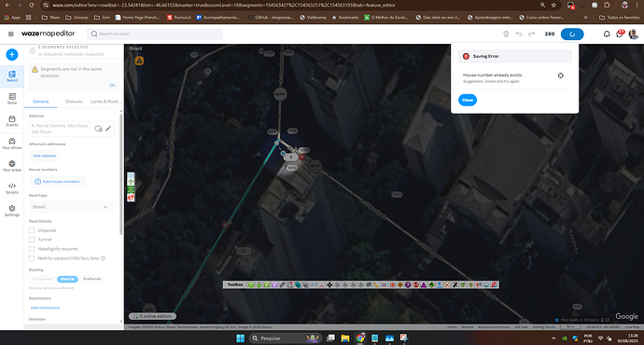Viewport: 644px width, 345px height.
Task: Expand the bookmarks overflow chevron
Action: [x=586, y=17]
